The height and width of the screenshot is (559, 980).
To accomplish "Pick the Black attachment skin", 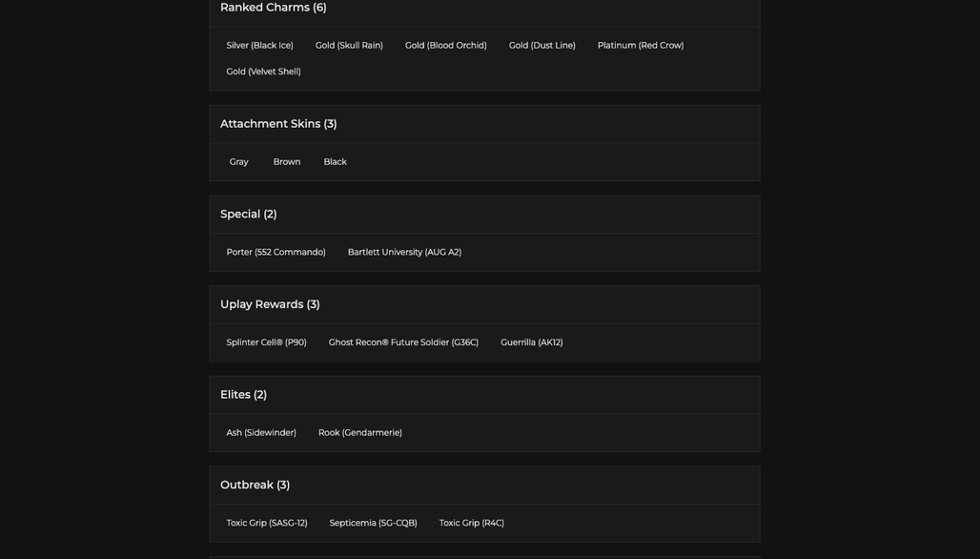I will click(335, 161).
